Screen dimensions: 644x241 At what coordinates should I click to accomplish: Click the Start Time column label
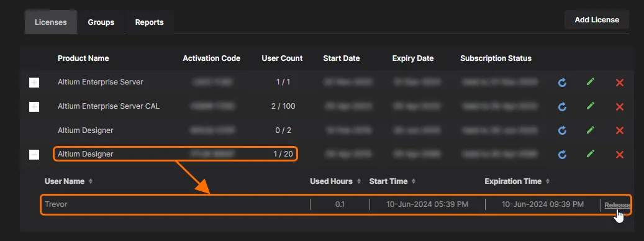(388, 181)
